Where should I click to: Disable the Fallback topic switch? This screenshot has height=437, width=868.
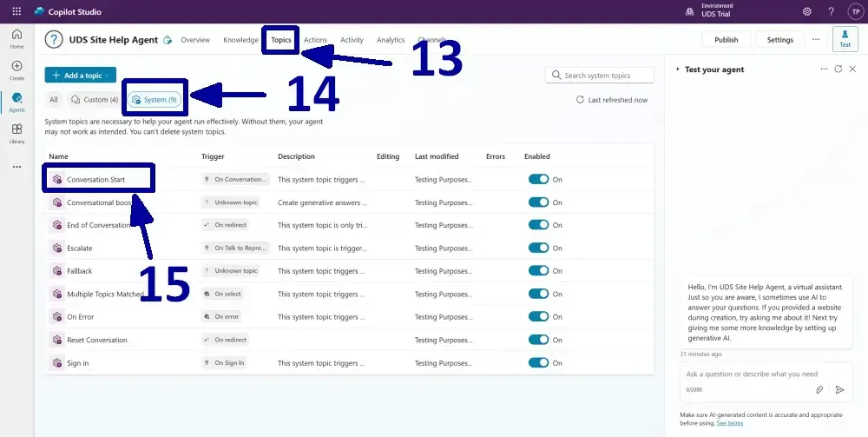click(x=538, y=271)
